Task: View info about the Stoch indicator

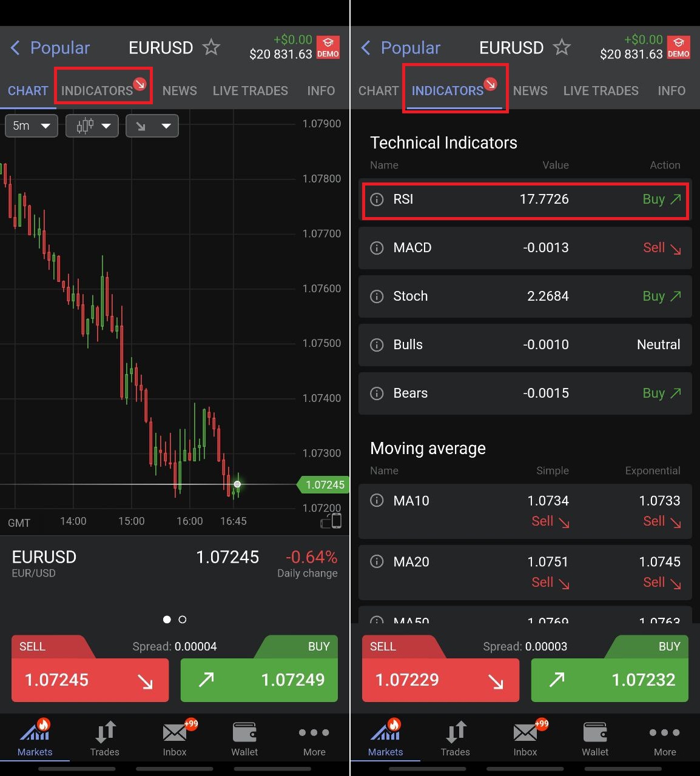Action: 377,296
